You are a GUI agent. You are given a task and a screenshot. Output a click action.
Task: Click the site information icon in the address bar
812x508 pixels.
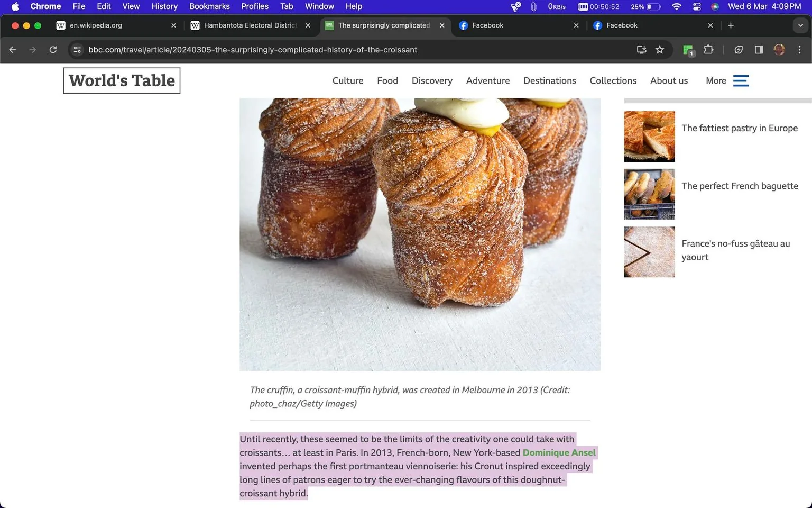[77, 49]
